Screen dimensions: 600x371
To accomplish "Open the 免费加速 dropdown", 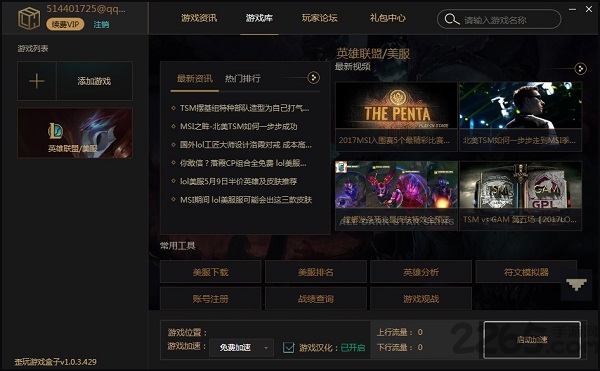I will [241, 348].
